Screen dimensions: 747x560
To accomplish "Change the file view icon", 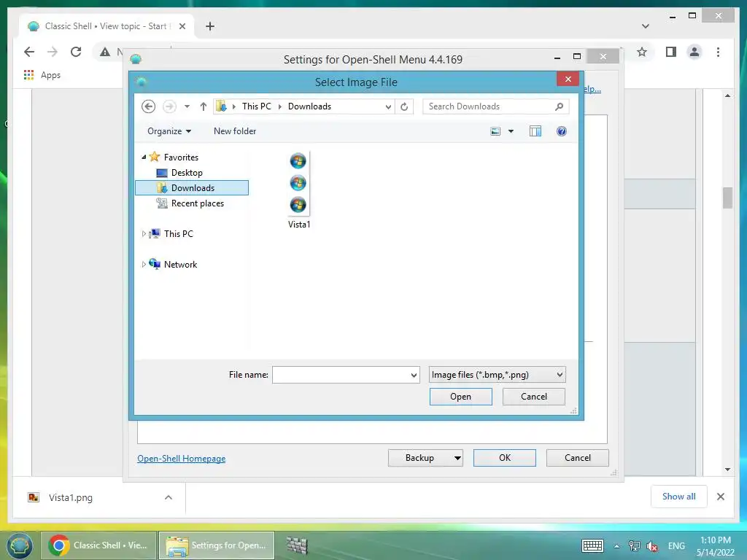I will click(495, 131).
